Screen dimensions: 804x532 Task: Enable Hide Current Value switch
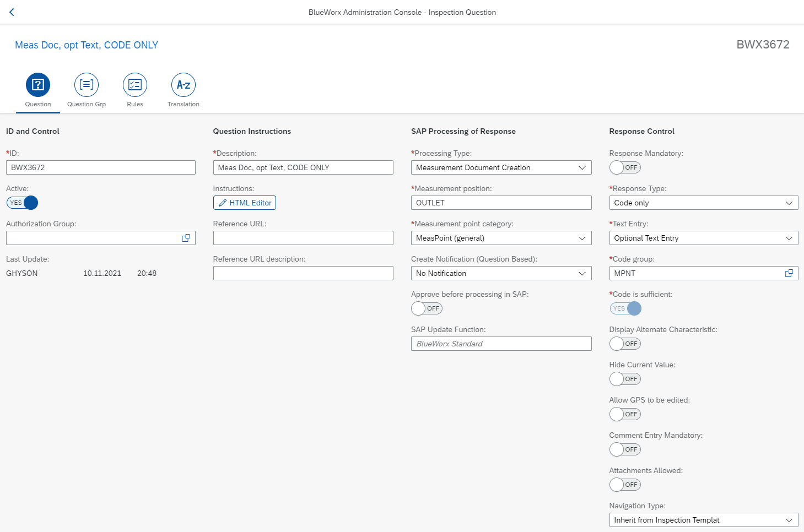pyautogui.click(x=625, y=379)
